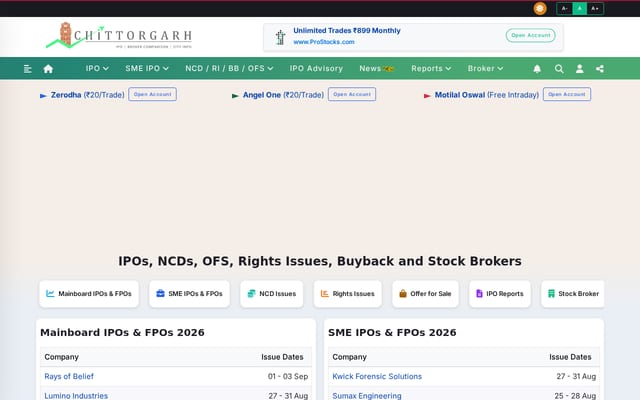Click Issue Dates header in Mainboard table
This screenshot has height=400, width=640.
(x=282, y=357)
